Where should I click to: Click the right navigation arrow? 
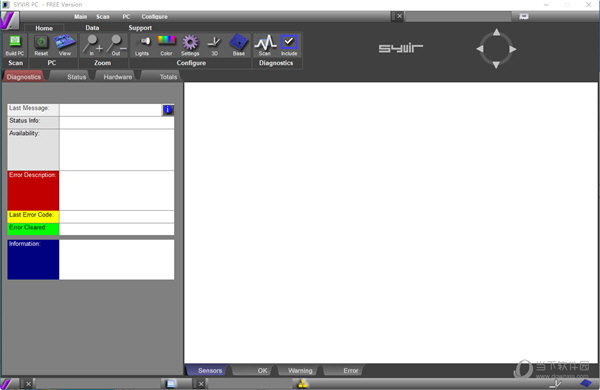513,49
